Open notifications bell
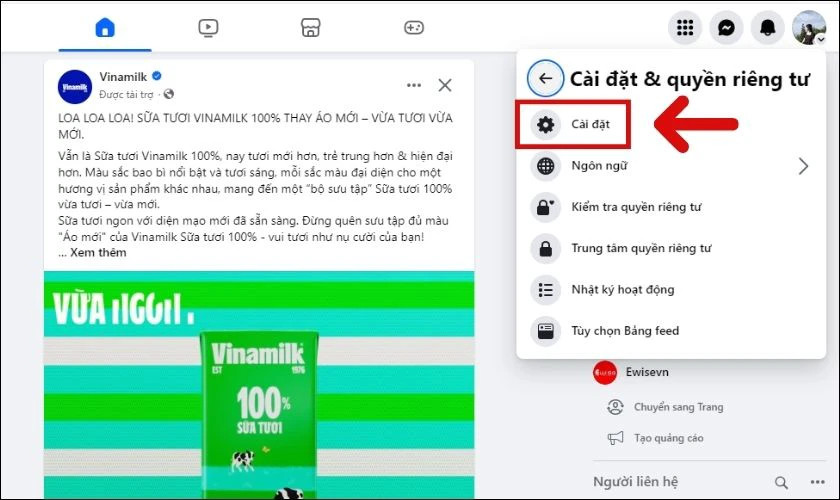The image size is (840, 500). (768, 27)
